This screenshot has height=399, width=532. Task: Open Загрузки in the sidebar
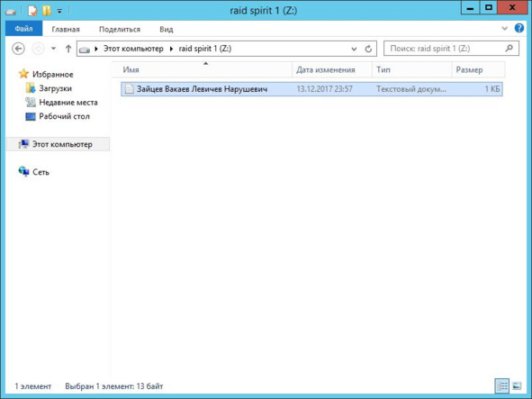(55, 88)
